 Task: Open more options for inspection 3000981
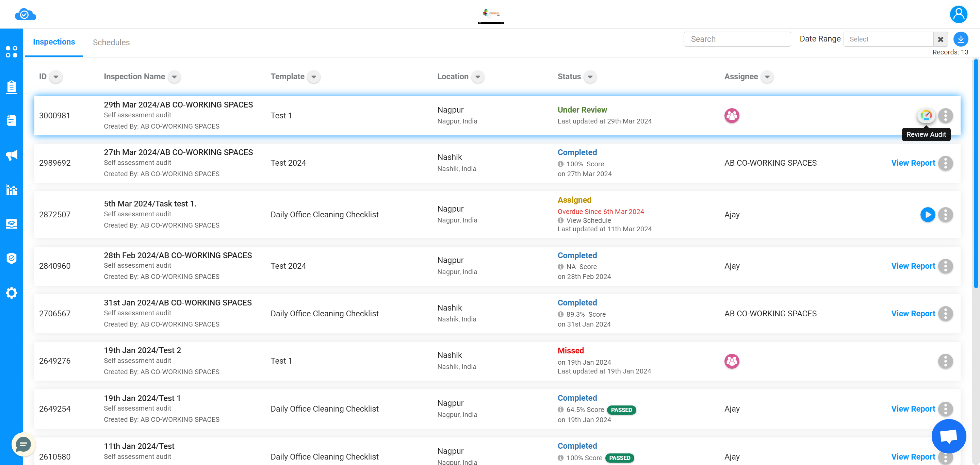[945, 115]
